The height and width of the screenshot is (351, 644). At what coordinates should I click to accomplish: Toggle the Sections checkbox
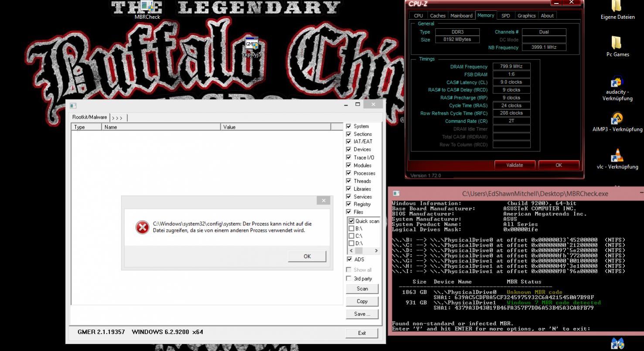point(349,134)
